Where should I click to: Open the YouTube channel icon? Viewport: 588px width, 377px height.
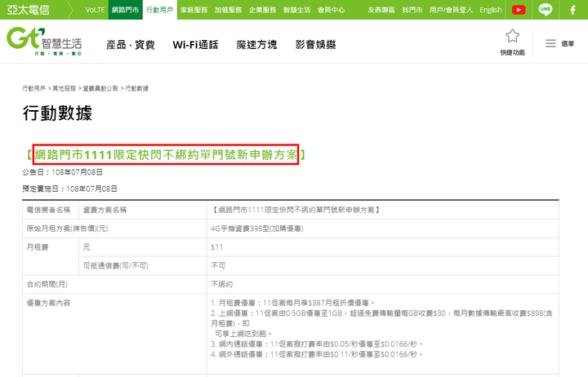(519, 10)
